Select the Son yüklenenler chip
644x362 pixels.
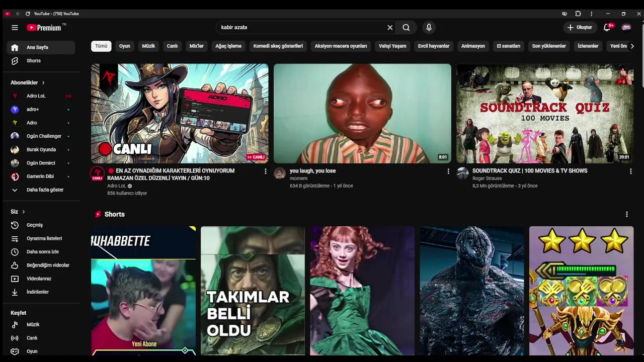coord(549,46)
